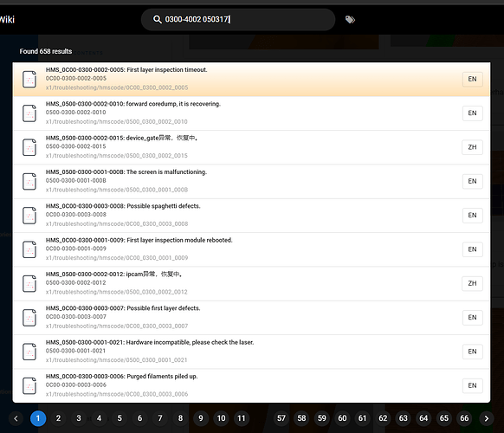Open the tags browser icon
This screenshot has height=433, width=504.
point(350,20)
